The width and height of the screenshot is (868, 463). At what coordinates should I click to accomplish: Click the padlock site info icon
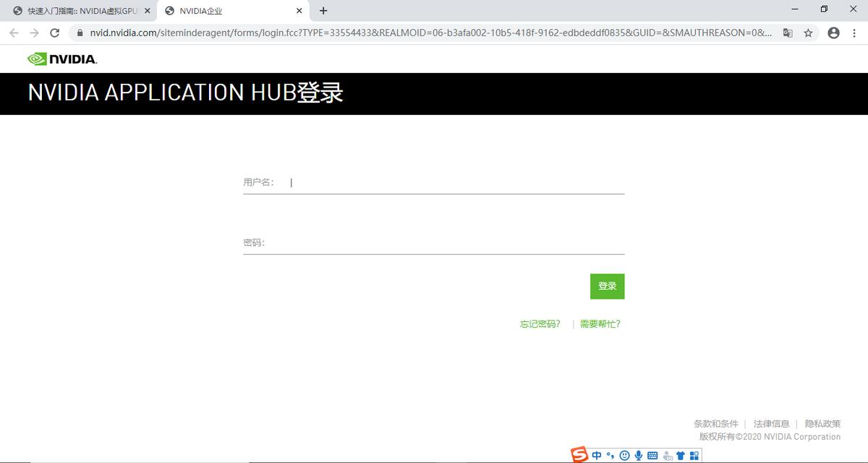(80, 33)
